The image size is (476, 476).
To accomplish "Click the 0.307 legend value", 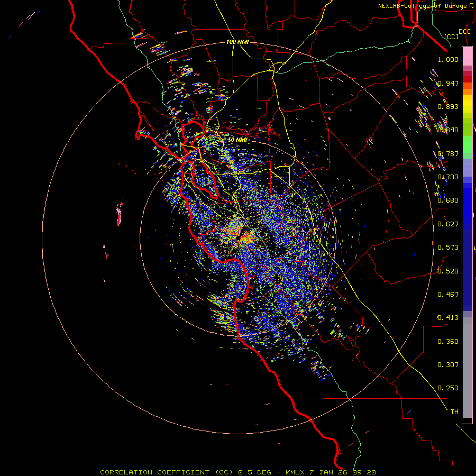I will click(448, 365).
